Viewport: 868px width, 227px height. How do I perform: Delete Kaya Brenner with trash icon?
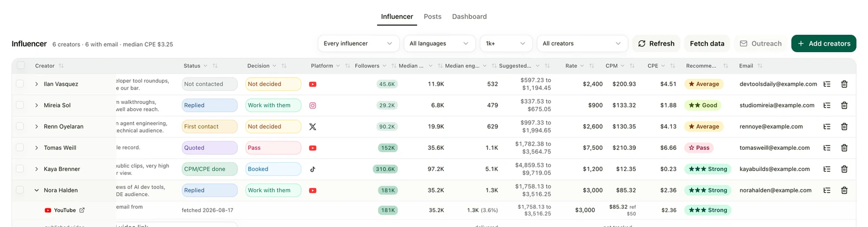(x=844, y=169)
